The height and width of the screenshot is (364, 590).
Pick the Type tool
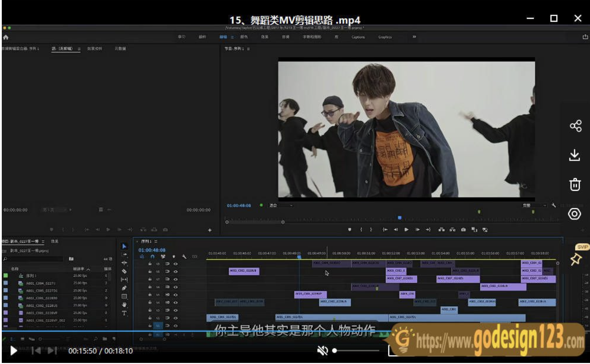tap(124, 313)
